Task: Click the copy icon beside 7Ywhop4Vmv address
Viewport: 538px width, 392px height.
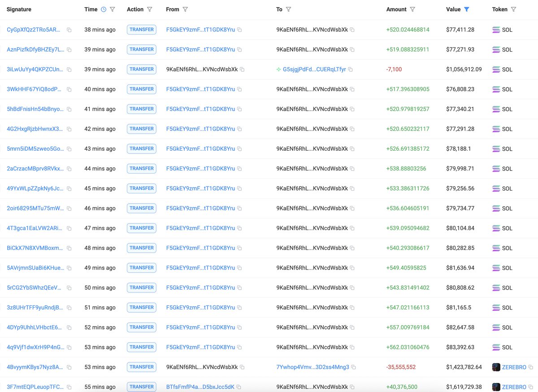Action: (x=353, y=367)
